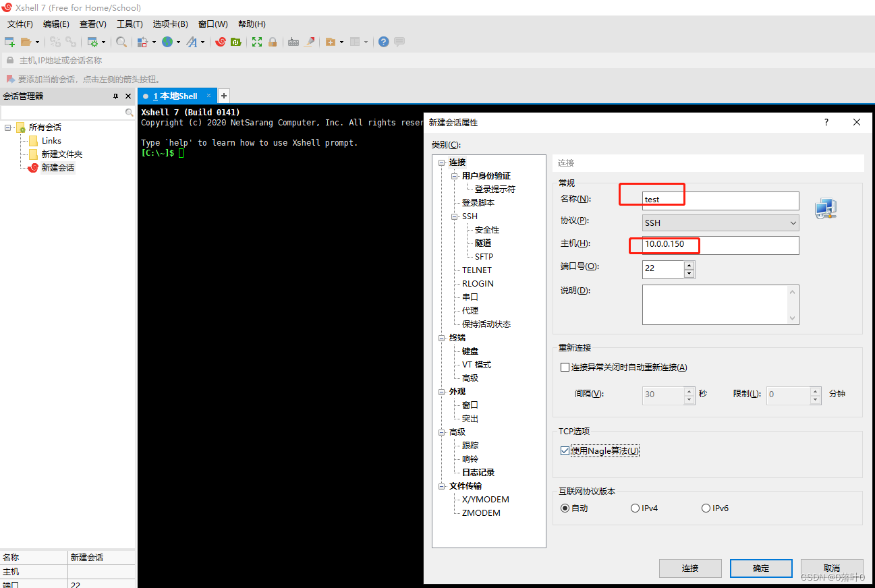Viewport: 875px width, 588px height.
Task: Open the 文件(F) menu
Action: 20,24
